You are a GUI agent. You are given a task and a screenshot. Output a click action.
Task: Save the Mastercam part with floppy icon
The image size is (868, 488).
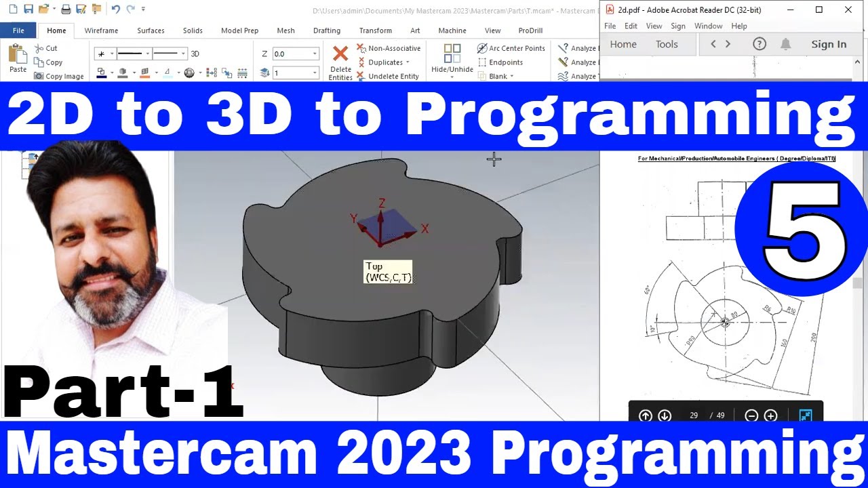(x=28, y=9)
